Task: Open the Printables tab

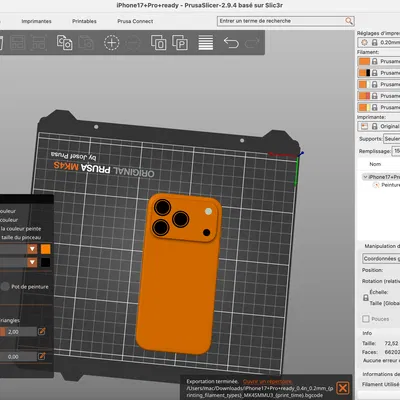Action: [x=84, y=21]
